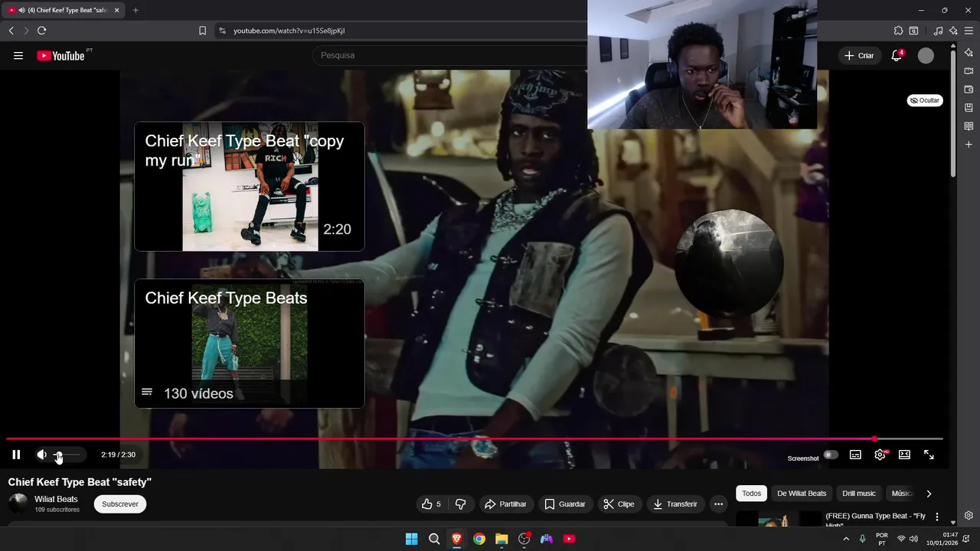Bookmark the page with the bookmark icon
The image size is (980, 551).
coord(202,31)
